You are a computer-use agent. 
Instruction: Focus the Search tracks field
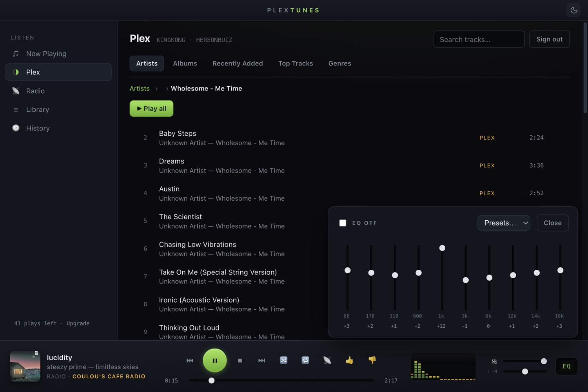pos(479,39)
